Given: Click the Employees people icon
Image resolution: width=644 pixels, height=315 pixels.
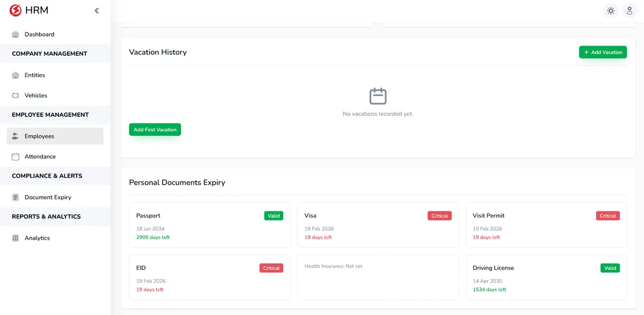Looking at the screenshot, I should [16, 136].
